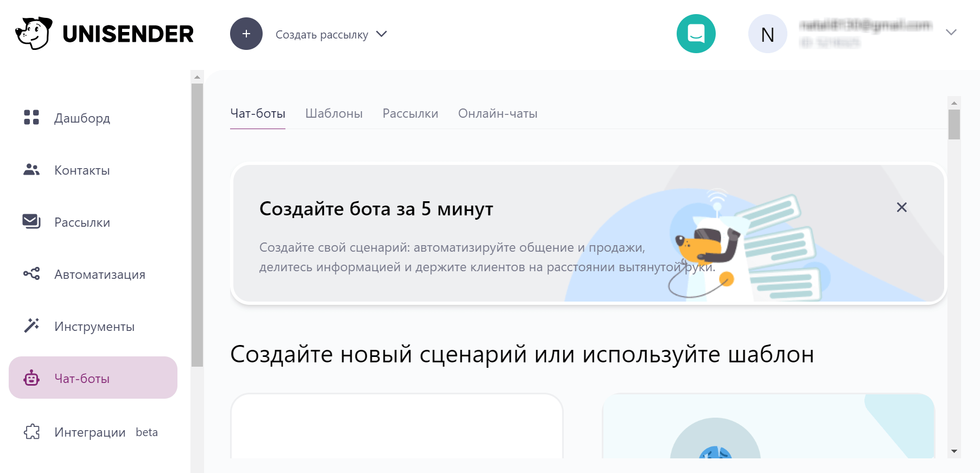This screenshot has height=473, width=980.
Task: Open Интеграции beta in the sidebar
Action: point(93,432)
